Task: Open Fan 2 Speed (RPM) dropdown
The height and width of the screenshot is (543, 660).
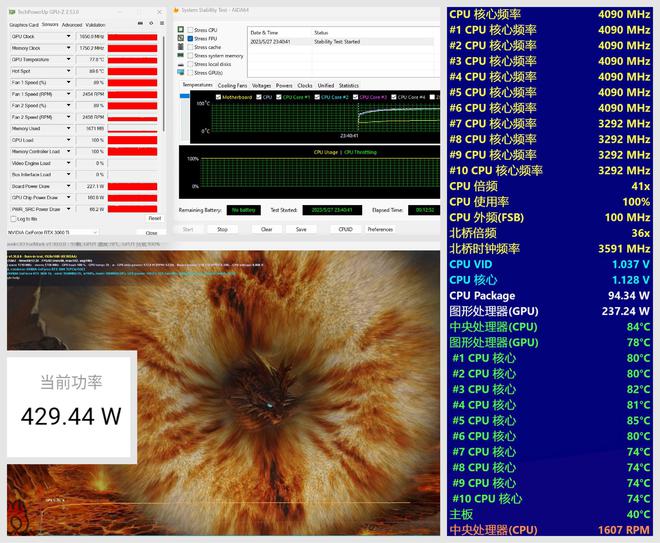Action: click(x=69, y=117)
